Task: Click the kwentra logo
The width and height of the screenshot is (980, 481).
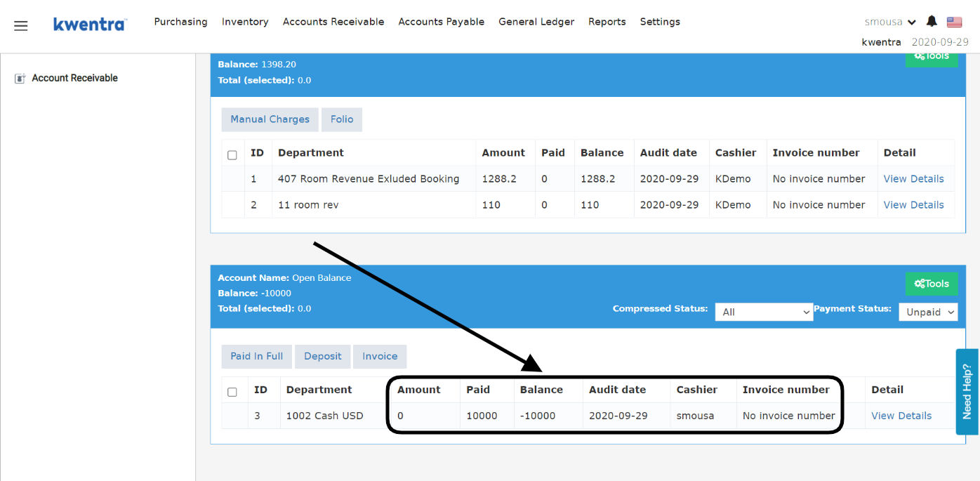Action: click(x=90, y=25)
